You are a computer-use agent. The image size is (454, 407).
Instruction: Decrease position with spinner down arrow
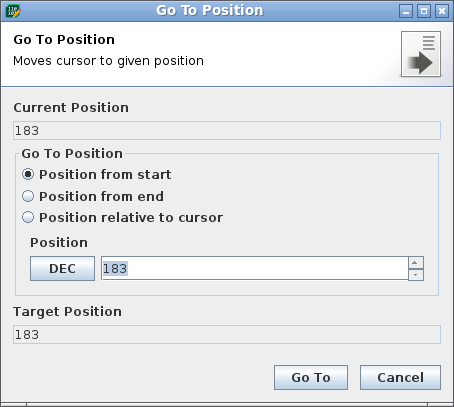[416, 275]
